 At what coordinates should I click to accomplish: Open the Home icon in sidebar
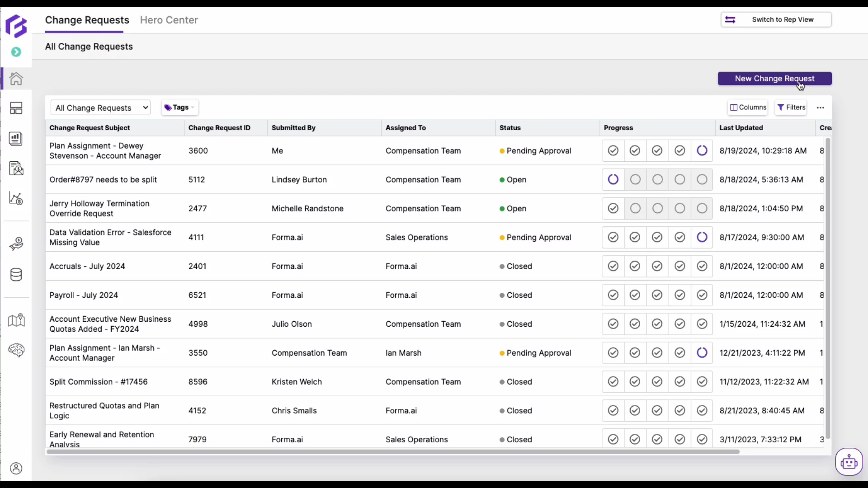pyautogui.click(x=16, y=79)
